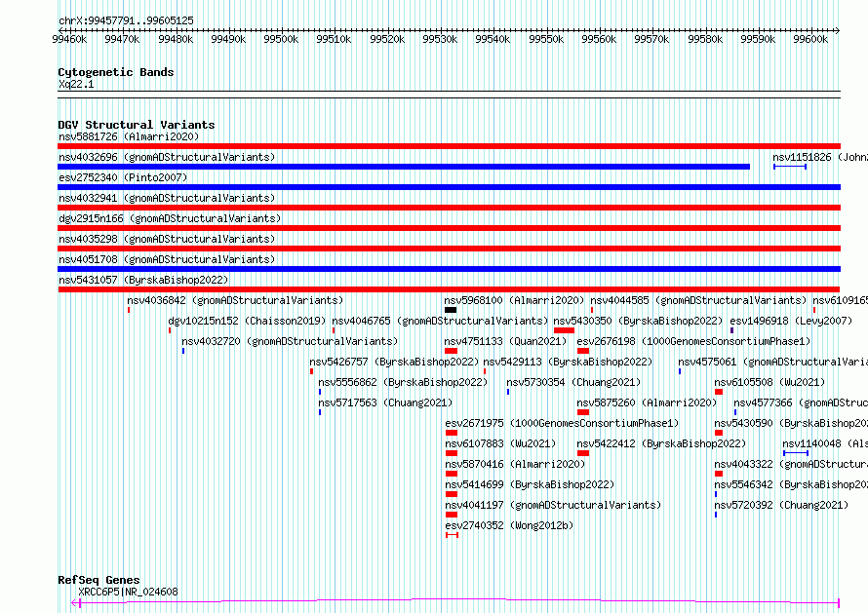Screen dimensions: 868x613
Task: Select nsv5730354 (Chuang2021) label
Action: point(573,382)
